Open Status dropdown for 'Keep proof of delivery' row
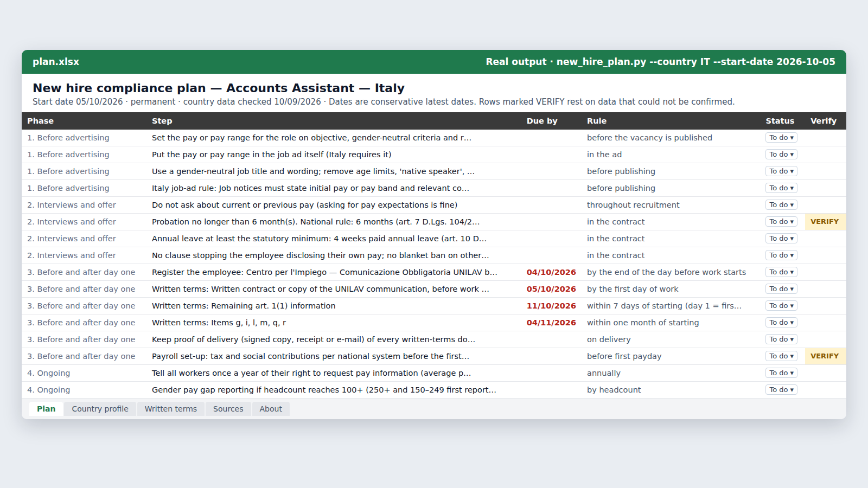The image size is (868, 488). (781, 339)
